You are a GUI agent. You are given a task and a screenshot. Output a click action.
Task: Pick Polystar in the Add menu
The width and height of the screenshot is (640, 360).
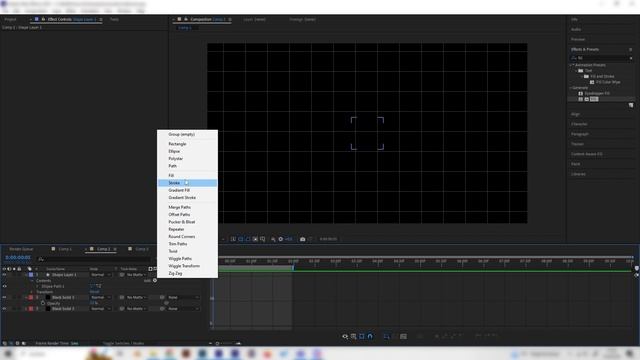pyautogui.click(x=187, y=159)
